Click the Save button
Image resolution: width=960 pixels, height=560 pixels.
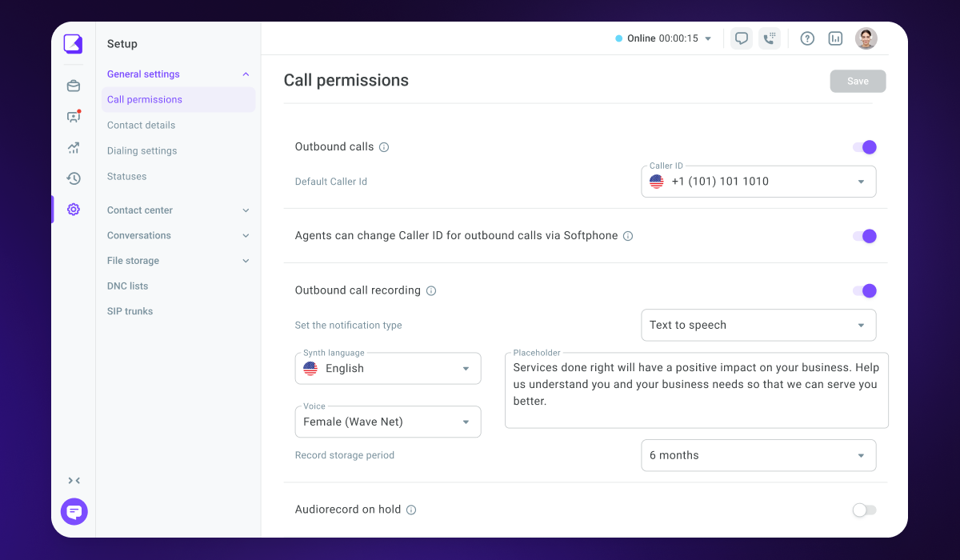pos(858,81)
